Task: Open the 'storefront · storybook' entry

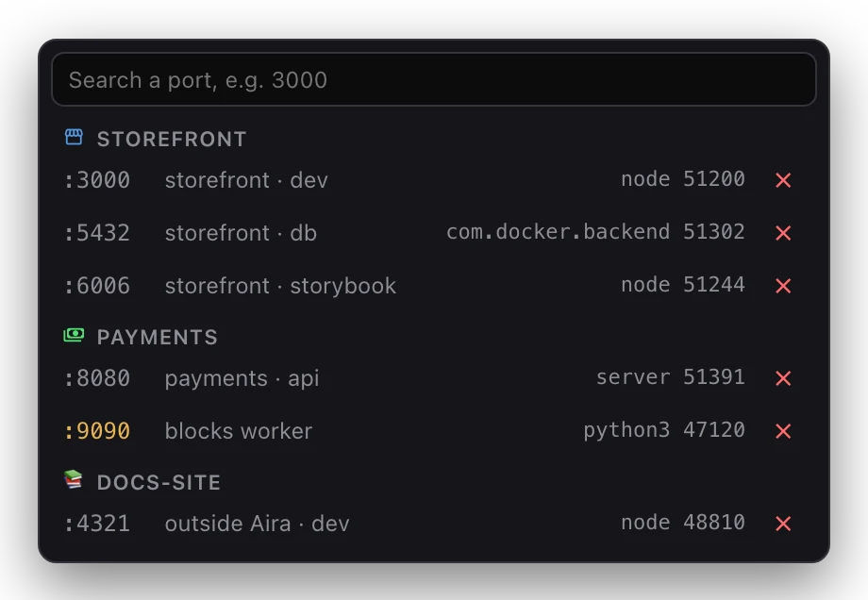Action: click(280, 286)
